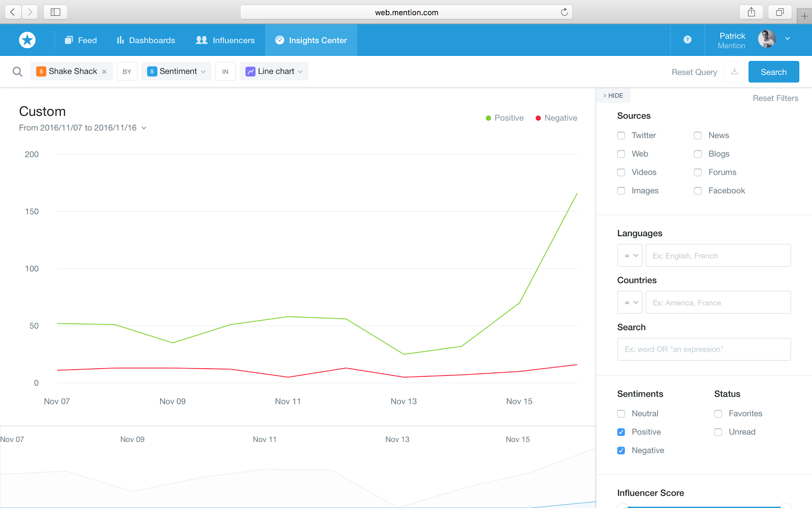The width and height of the screenshot is (812, 508).
Task: Check the Unread status box
Action: pos(718,432)
